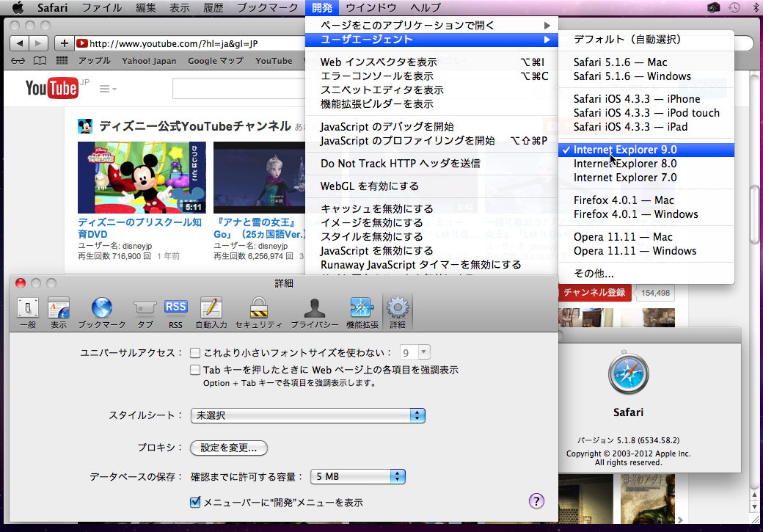The height and width of the screenshot is (532, 763).
Task: Open the General (一般) preferences pane
Action: click(28, 313)
